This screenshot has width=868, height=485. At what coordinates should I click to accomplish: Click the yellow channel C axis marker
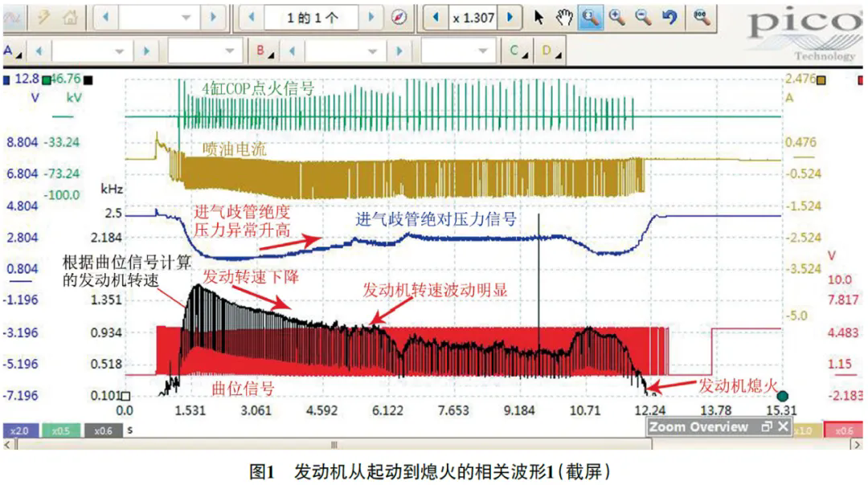[x=821, y=80]
